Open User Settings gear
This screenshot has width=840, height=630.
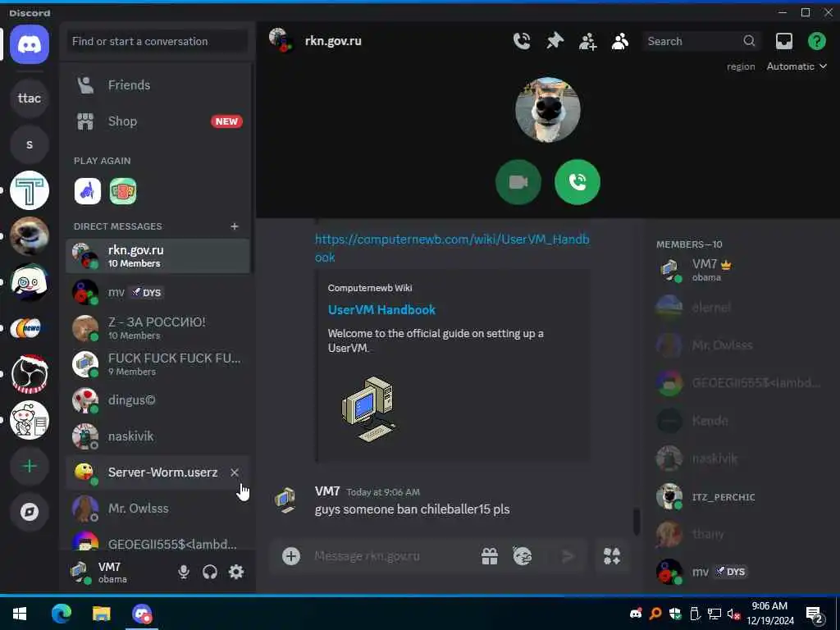click(236, 572)
